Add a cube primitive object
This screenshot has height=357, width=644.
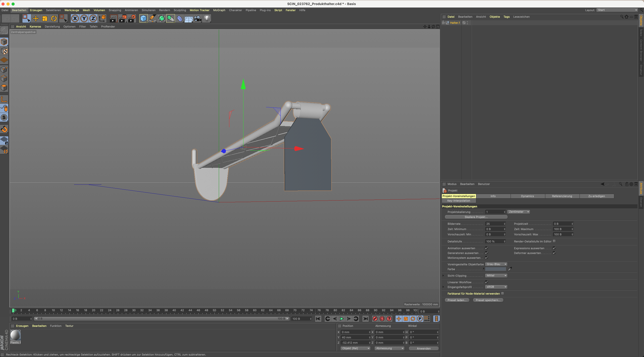coord(143,18)
